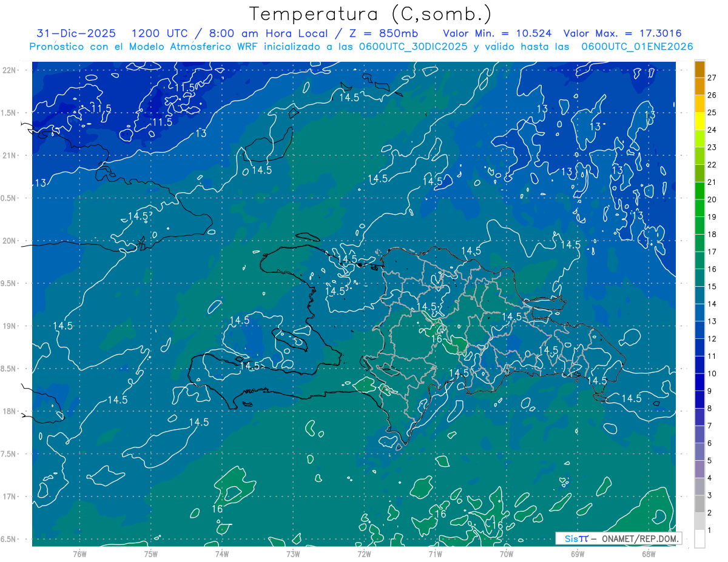Click the legend value label '8'
The width and height of the screenshot is (728, 562).
point(710,409)
